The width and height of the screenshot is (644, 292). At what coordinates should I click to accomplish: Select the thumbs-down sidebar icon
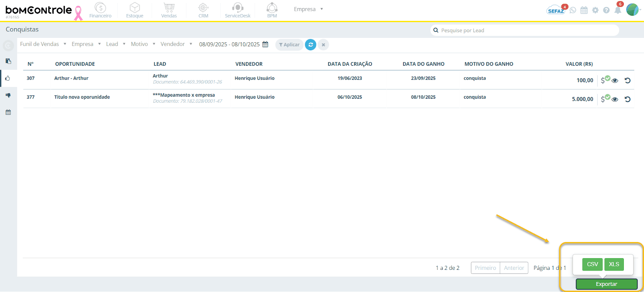(x=8, y=95)
